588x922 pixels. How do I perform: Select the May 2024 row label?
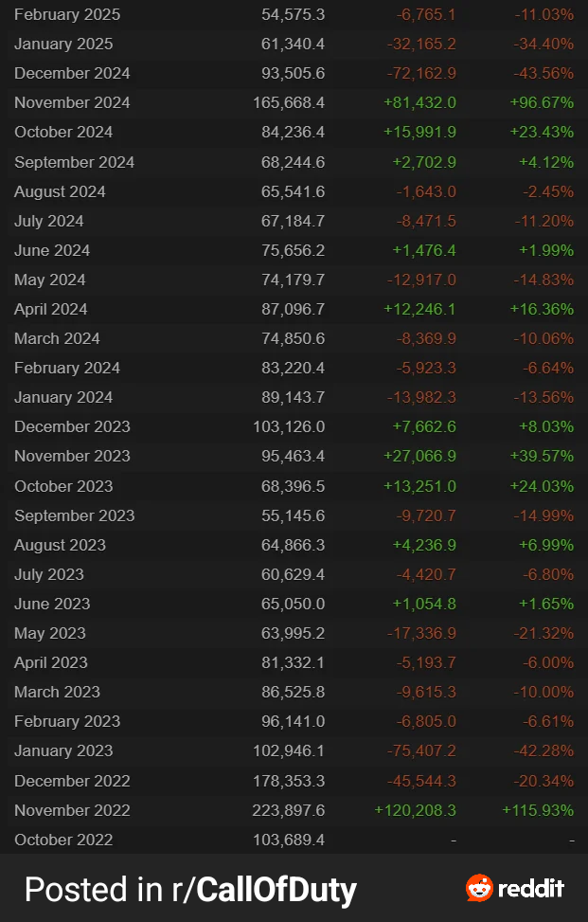[x=50, y=280]
